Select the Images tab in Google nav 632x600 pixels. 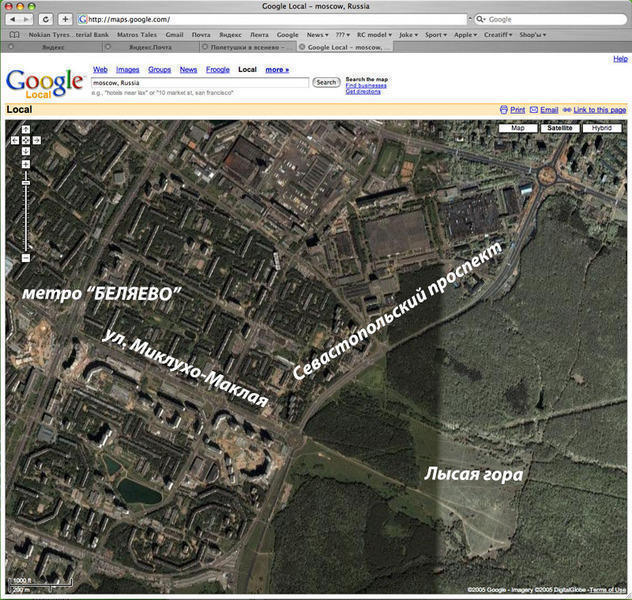tap(127, 70)
